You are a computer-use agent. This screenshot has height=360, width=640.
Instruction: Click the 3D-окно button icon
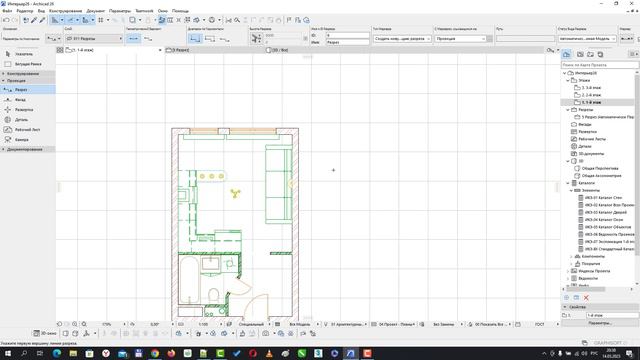click(45, 333)
